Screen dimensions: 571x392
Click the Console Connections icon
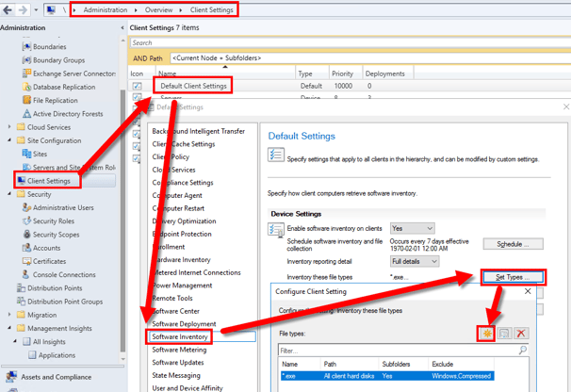(x=26, y=274)
